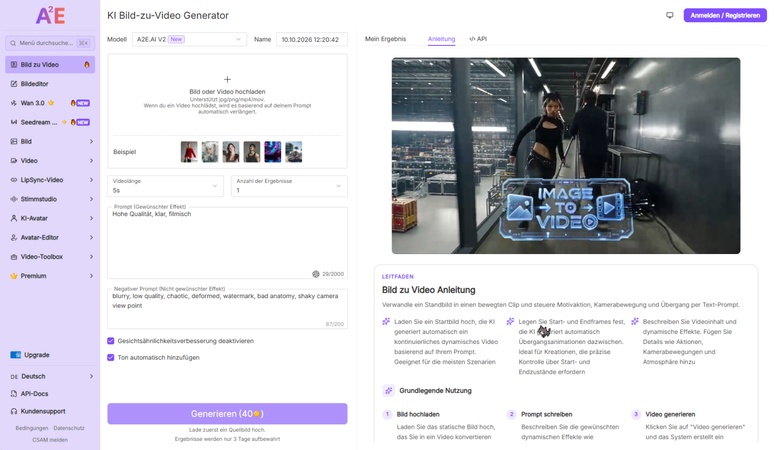Click the Stimmstudio waveform icon
Viewport: 774px width, 450px height.
tap(14, 199)
